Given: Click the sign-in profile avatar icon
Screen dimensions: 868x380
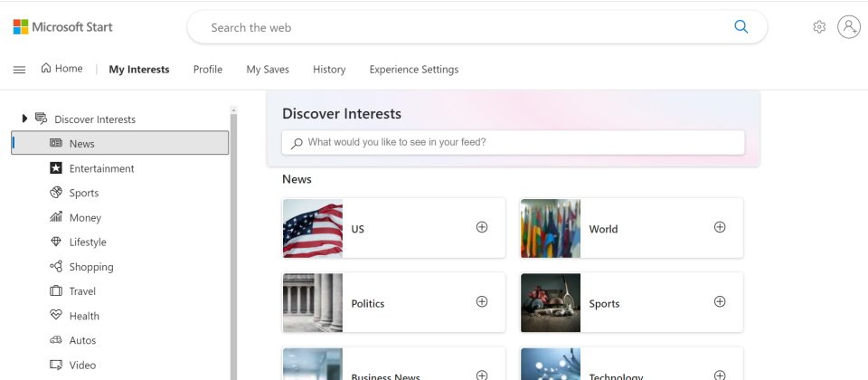Looking at the screenshot, I should click(849, 27).
